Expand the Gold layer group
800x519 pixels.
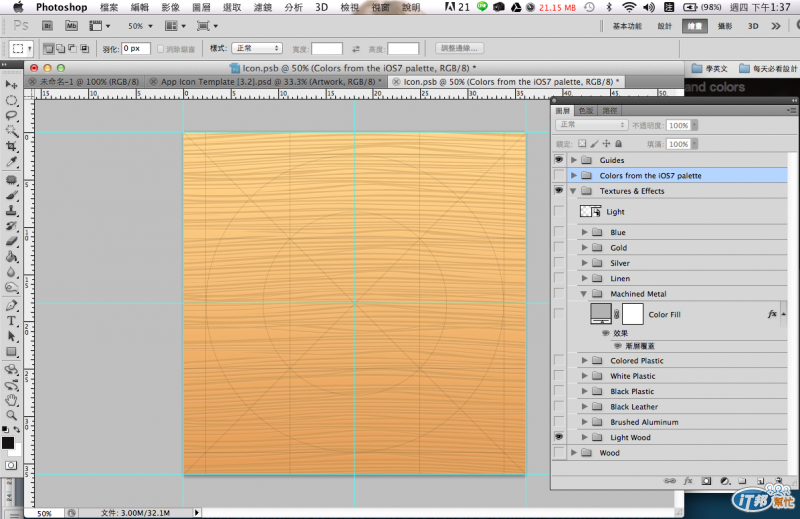click(585, 248)
